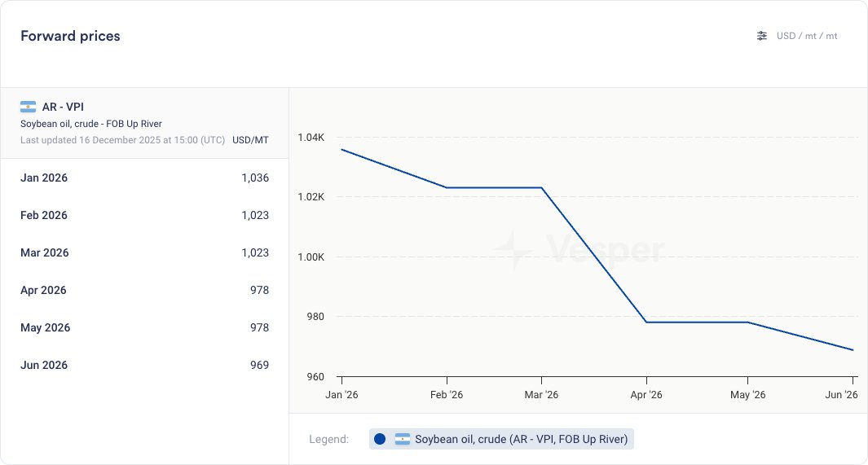The height and width of the screenshot is (465, 868).
Task: Click the Vesper watermark logo on chart
Action: pos(577,250)
